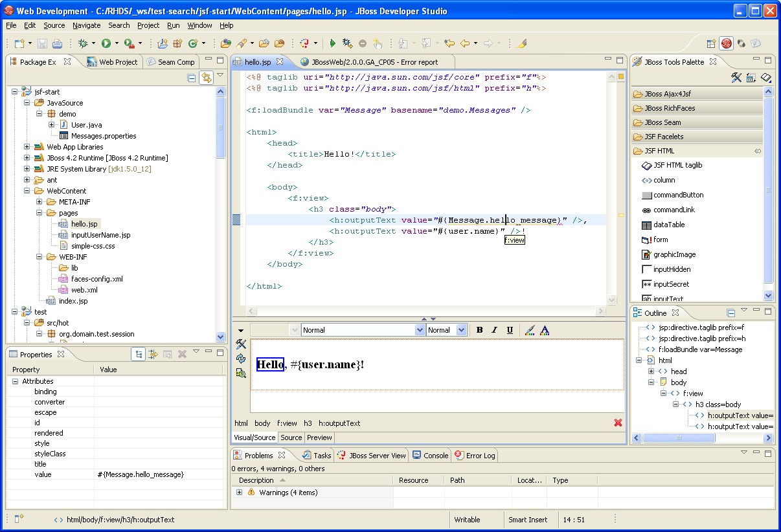This screenshot has height=532, width=781.
Task: Expand the JBoss RichFaces palette group
Action: pyautogui.click(x=670, y=108)
